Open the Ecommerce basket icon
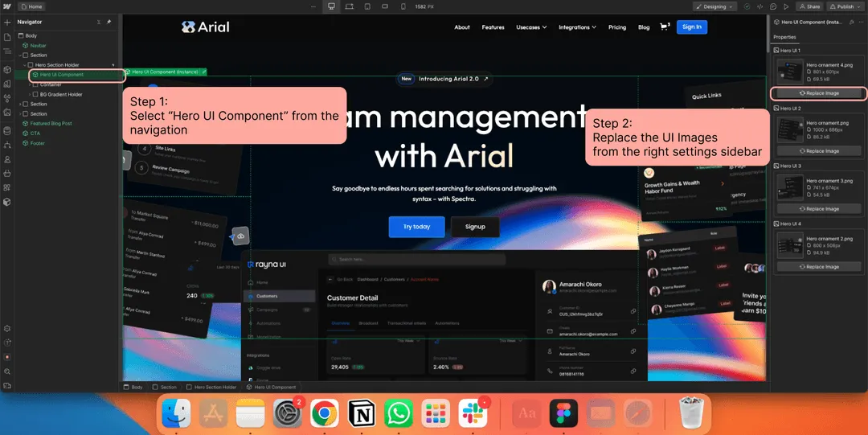The width and height of the screenshot is (868, 435). click(x=6, y=173)
